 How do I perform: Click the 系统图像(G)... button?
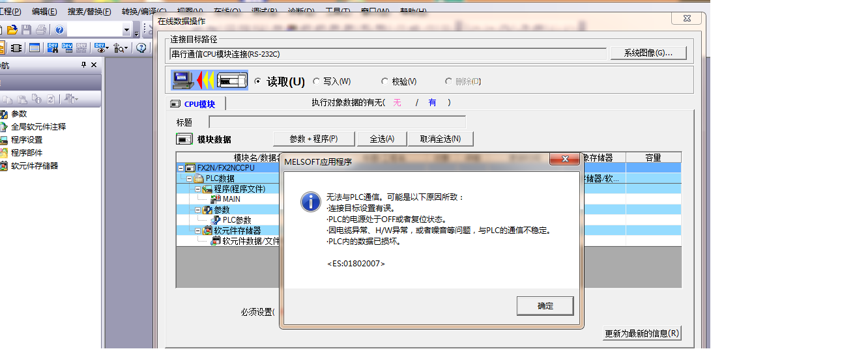pyautogui.click(x=648, y=53)
